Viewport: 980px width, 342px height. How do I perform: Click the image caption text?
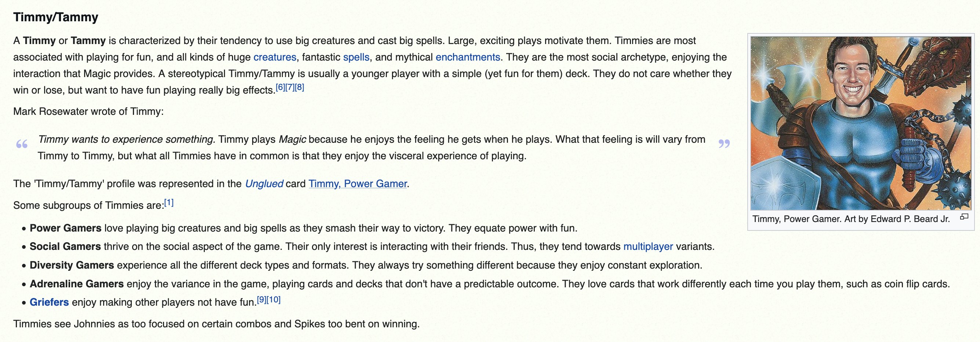851,219
